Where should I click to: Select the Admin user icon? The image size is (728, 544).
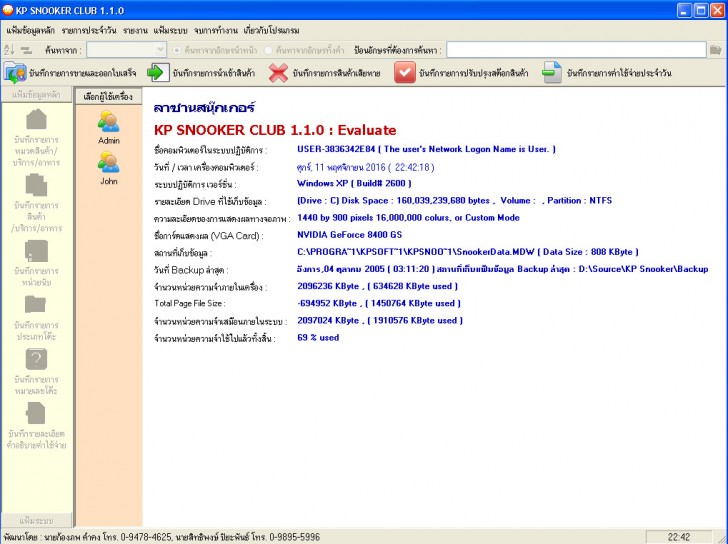pos(109,122)
